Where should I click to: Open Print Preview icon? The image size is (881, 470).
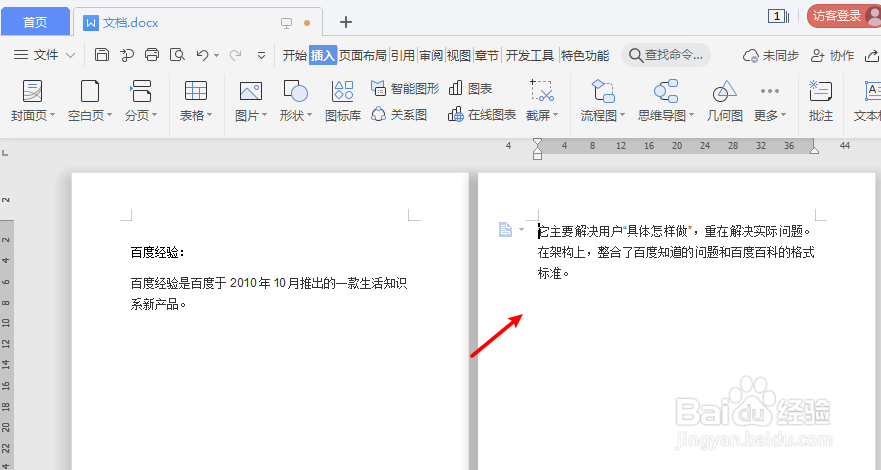click(x=178, y=54)
